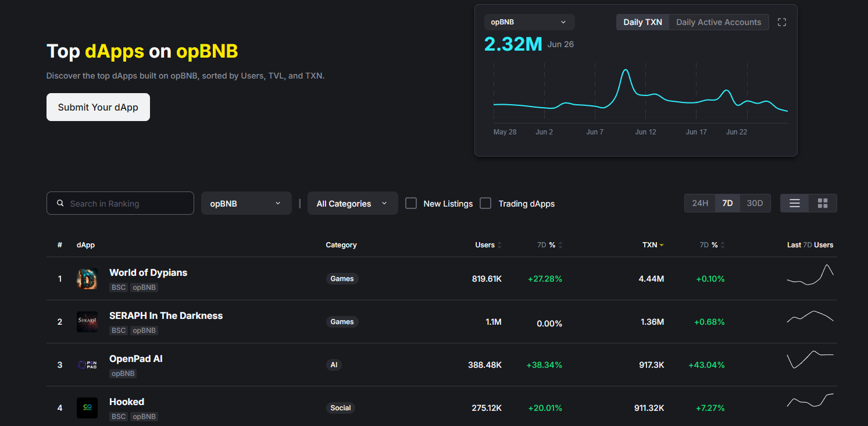Click the Last 7D Users header
This screenshot has width=868, height=426.
click(x=810, y=245)
